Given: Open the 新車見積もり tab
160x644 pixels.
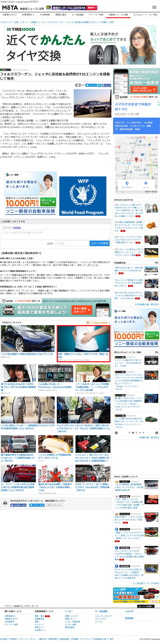Looking at the screenshot, I should [x=28, y=15].
